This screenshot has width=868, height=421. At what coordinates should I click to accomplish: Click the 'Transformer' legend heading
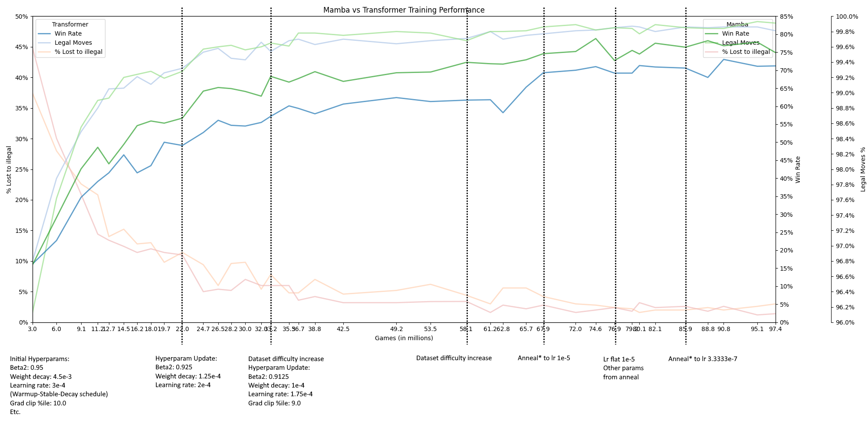[70, 25]
